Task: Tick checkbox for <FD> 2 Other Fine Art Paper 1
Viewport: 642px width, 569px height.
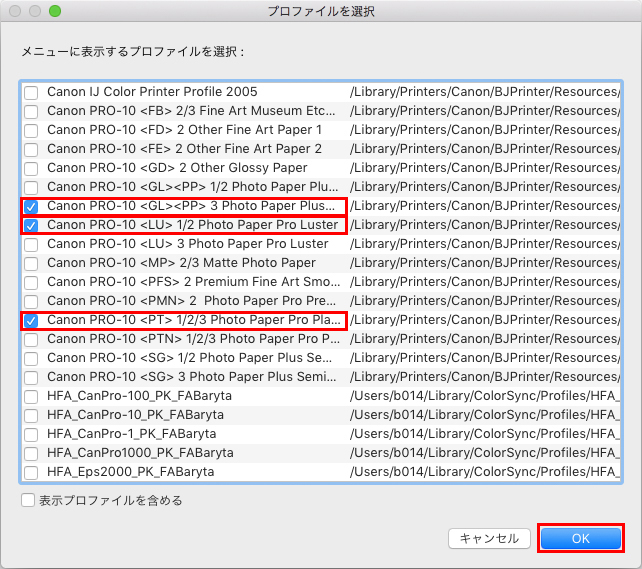Action: point(31,131)
